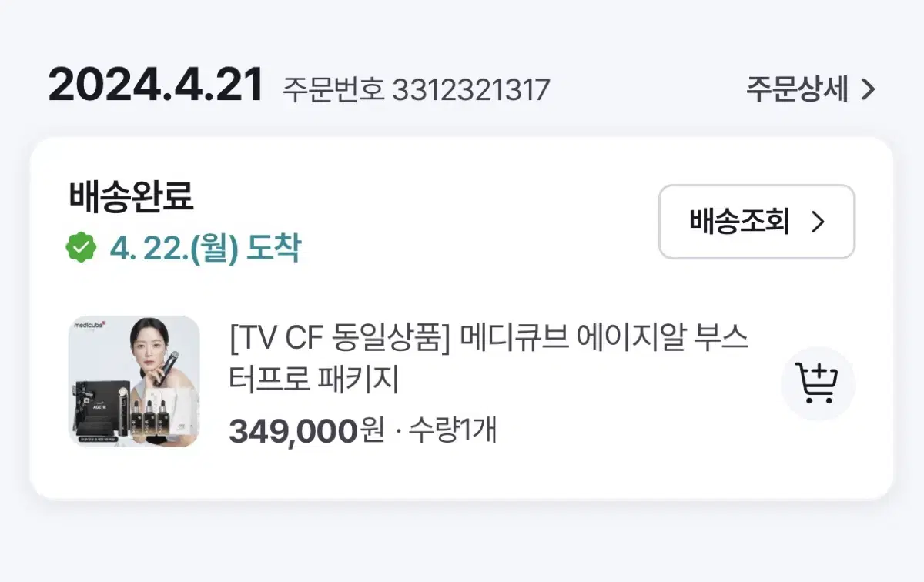The height and width of the screenshot is (582, 924).
Task: Click the order date 2024.4.21 heading
Action: 156,86
